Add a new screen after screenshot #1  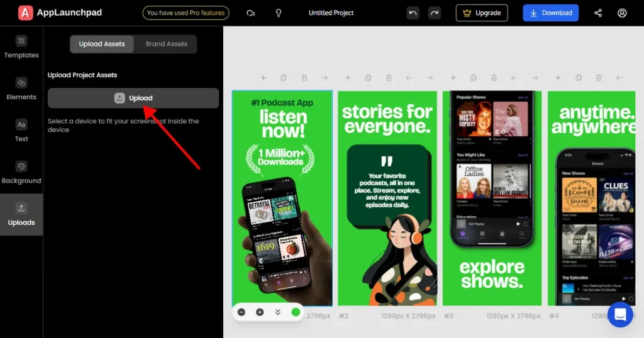coord(264,77)
